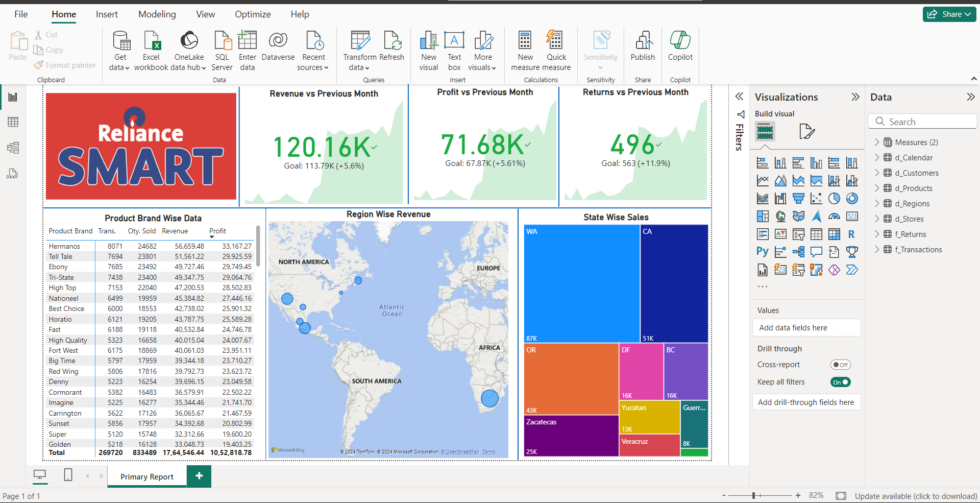Viewport: 980px width, 503px height.
Task: Click Publish in the ribbon
Action: pos(643,46)
